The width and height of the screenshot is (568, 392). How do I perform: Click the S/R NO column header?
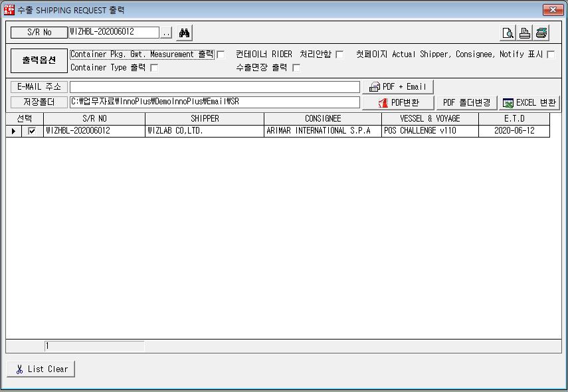pyautogui.click(x=94, y=119)
